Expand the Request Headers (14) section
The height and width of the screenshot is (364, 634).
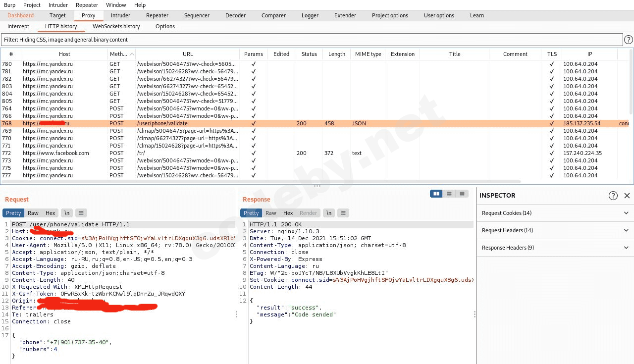pyautogui.click(x=555, y=230)
